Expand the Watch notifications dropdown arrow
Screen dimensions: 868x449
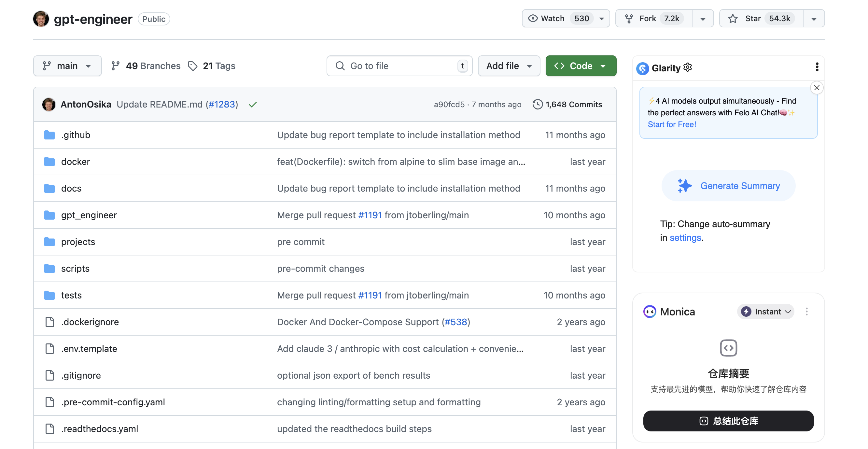tap(601, 19)
